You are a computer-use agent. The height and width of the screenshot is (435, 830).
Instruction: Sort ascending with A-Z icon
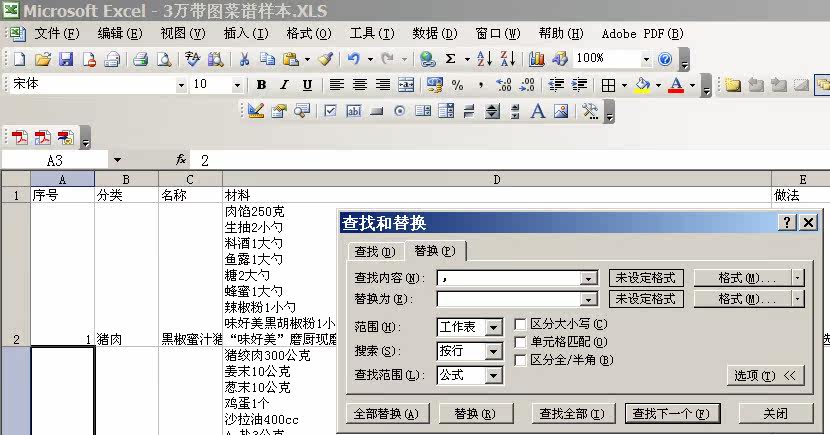pos(484,59)
